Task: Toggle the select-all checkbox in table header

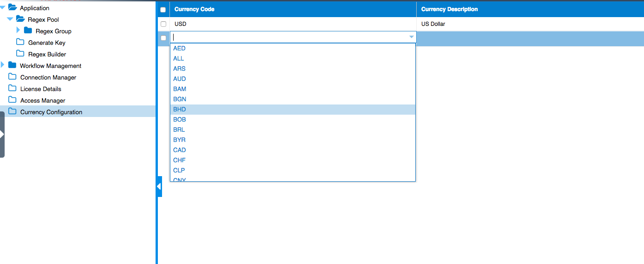Action: 163,9
